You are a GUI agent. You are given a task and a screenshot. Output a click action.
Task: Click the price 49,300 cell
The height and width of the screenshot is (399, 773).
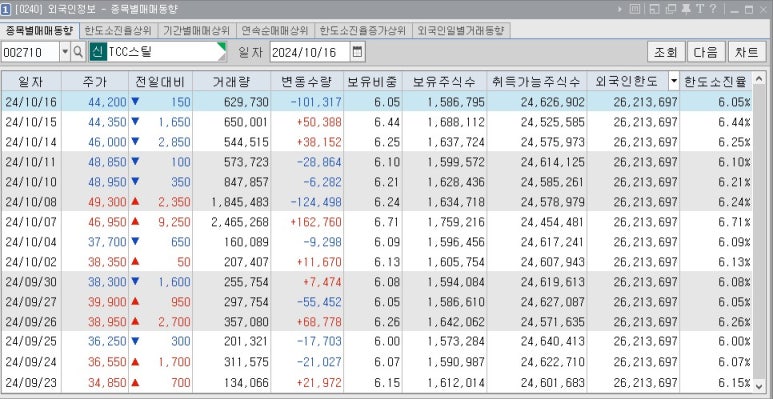95,202
